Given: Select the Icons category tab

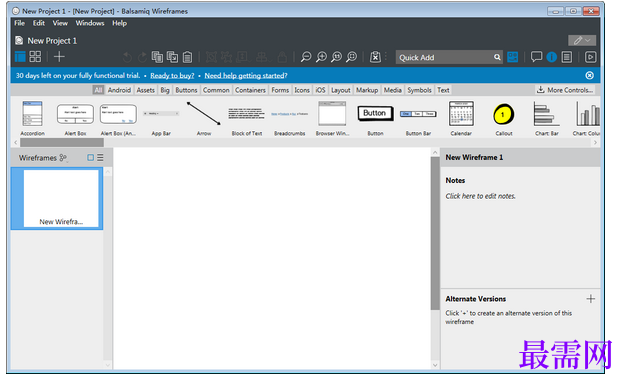Looking at the screenshot, I should (x=302, y=90).
